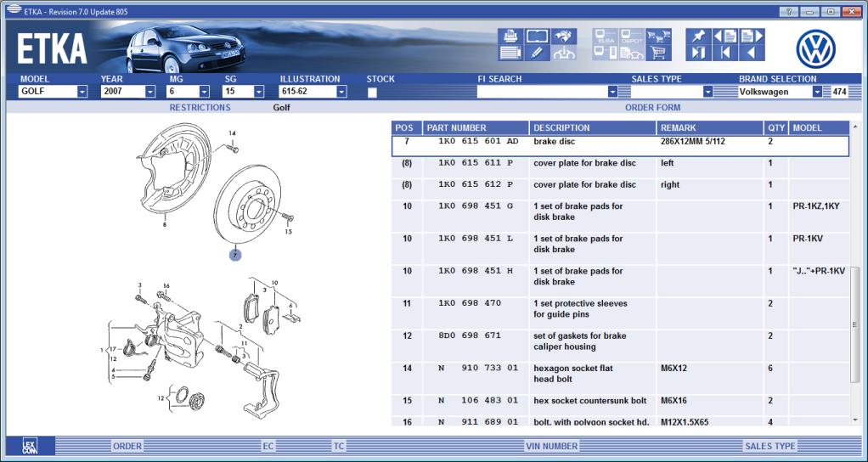Click the parts list scrollbar thumb
The image size is (868, 462).
point(855,324)
